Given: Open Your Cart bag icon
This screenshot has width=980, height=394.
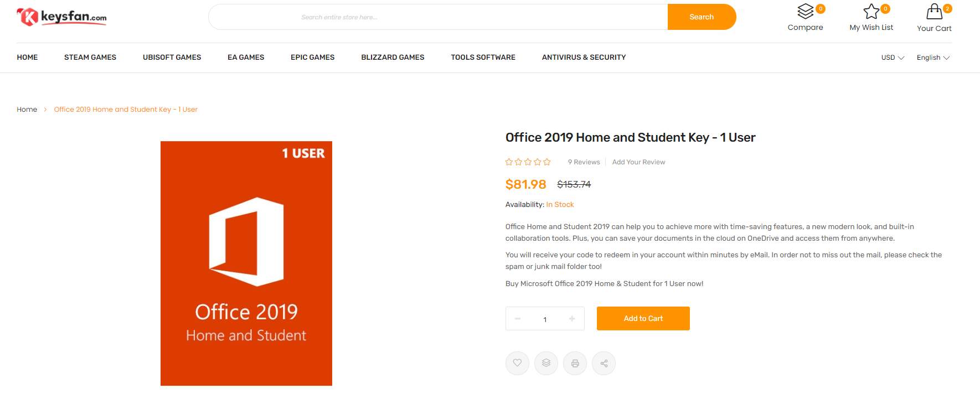Looking at the screenshot, I should pyautogui.click(x=934, y=12).
